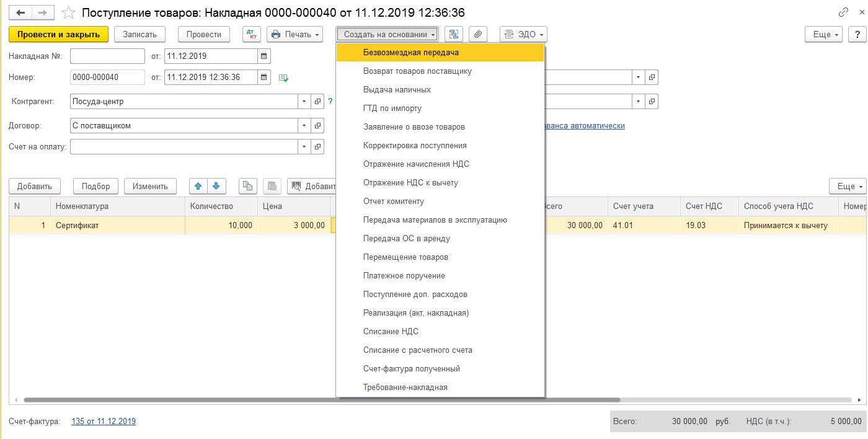Open invoice link 135 от 11.12.2019
Screen dimensions: 868x439
tap(104, 422)
